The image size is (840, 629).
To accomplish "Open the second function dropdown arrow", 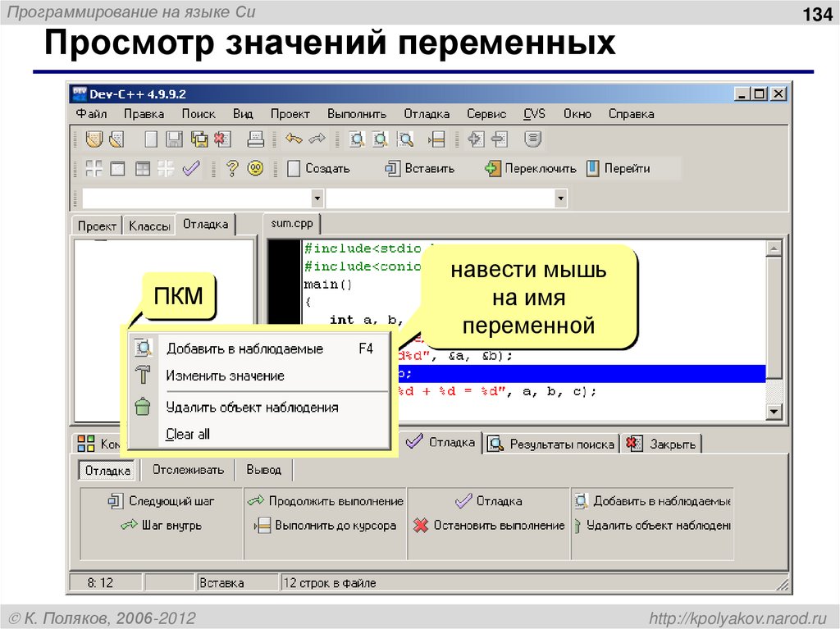I will tap(560, 198).
